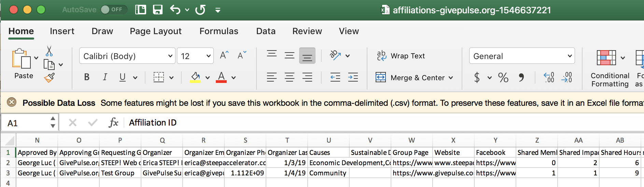The height and width of the screenshot is (187, 644).
Task: Expand the Borders dropdown arrow
Action: tap(171, 78)
